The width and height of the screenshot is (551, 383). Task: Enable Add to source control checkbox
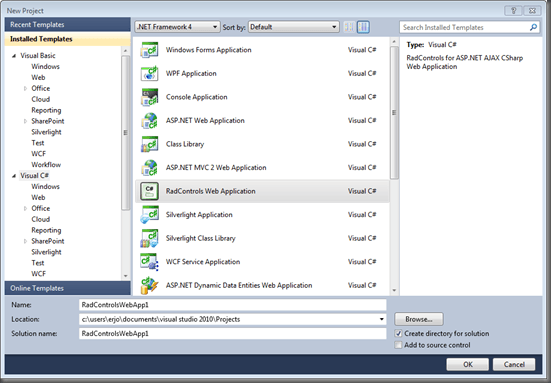pyautogui.click(x=398, y=345)
